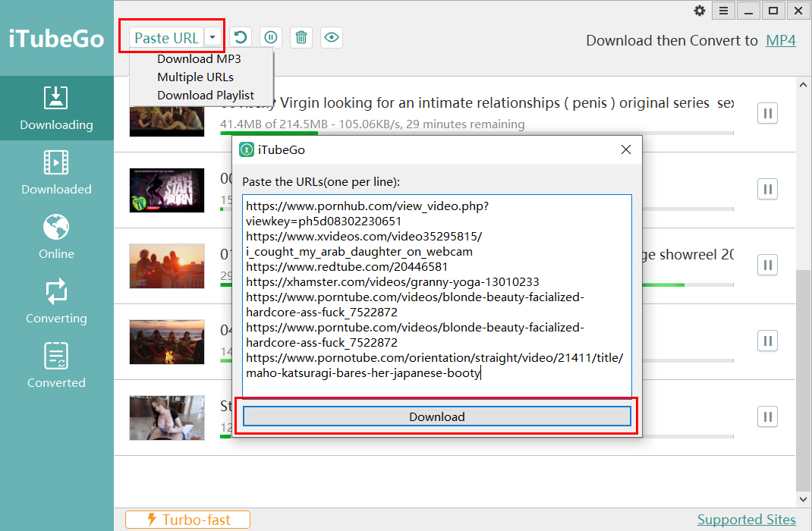Choose Download MP3 from dropdown menu
The image size is (812, 531).
point(200,59)
